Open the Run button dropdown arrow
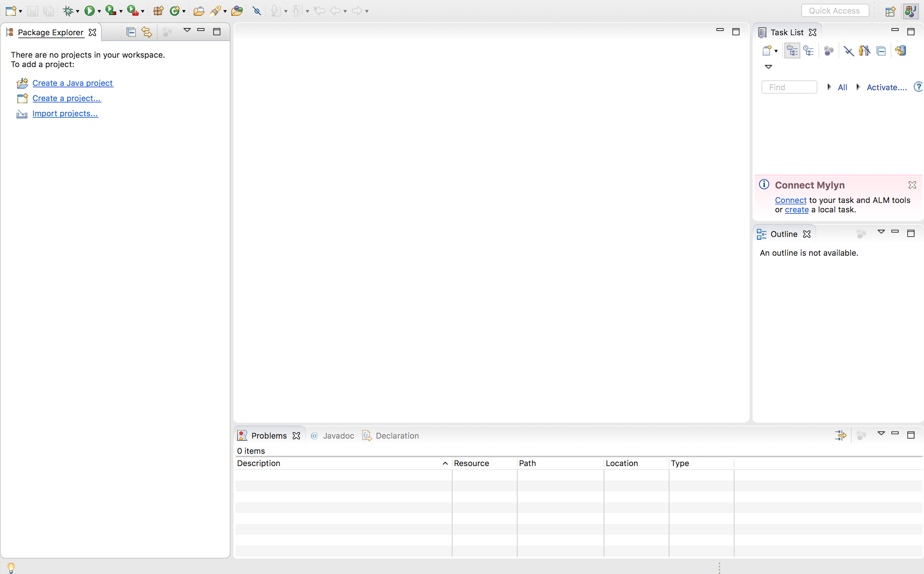924x574 pixels. (99, 11)
